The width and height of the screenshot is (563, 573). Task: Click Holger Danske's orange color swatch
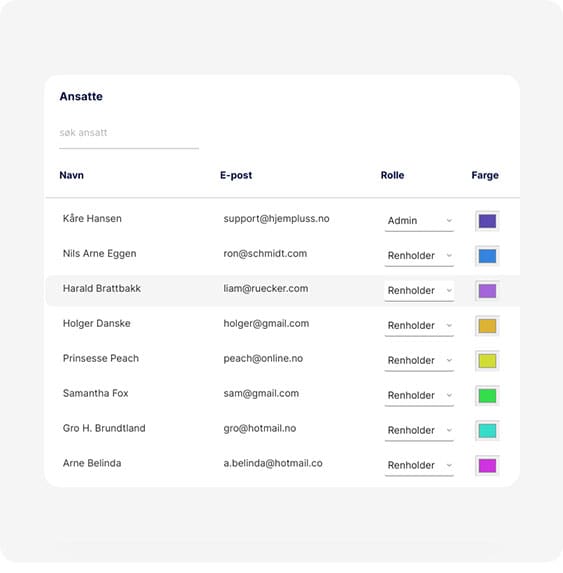point(487,326)
